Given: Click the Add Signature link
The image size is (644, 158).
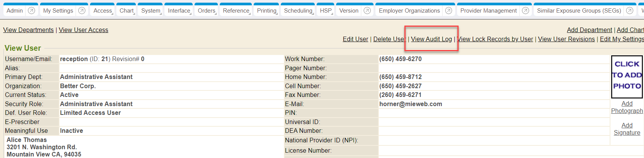Looking at the screenshot, I should point(627,129).
